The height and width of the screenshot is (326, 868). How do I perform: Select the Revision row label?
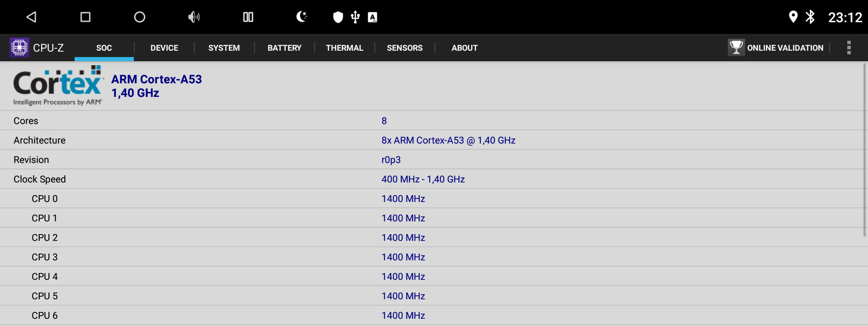click(31, 160)
